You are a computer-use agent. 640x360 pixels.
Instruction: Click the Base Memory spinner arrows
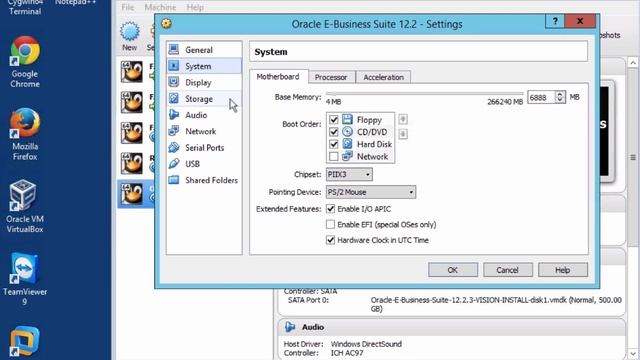560,97
